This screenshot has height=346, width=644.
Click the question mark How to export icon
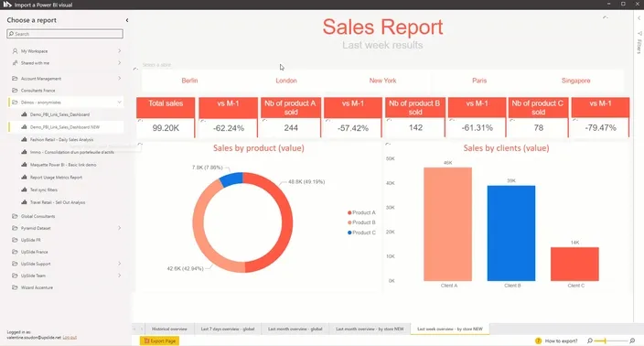coord(538,341)
